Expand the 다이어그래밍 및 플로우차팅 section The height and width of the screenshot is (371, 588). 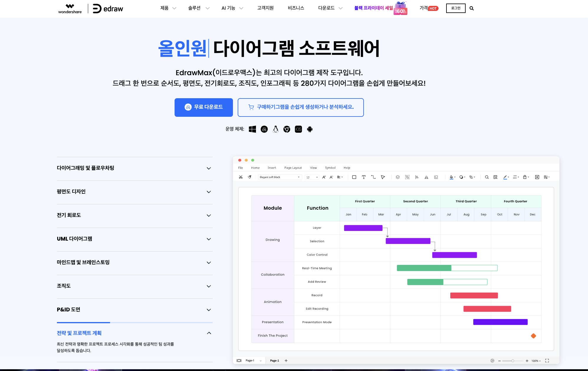pos(135,168)
